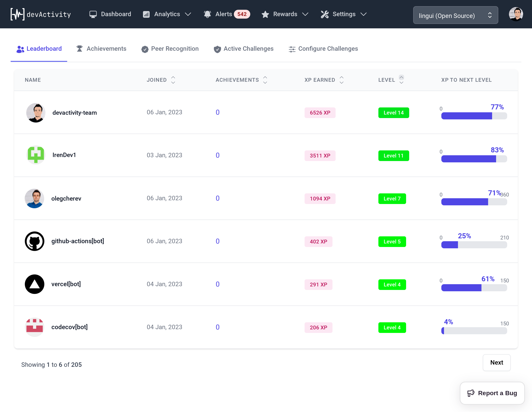Click Next to go to page 2
Screen dimensions: 532x412
coord(497,362)
